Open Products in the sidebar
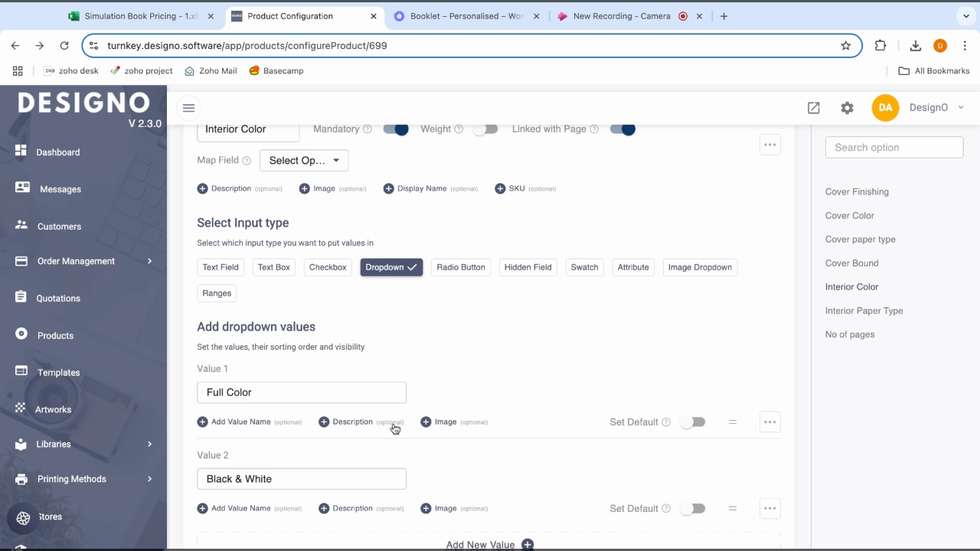 point(55,335)
